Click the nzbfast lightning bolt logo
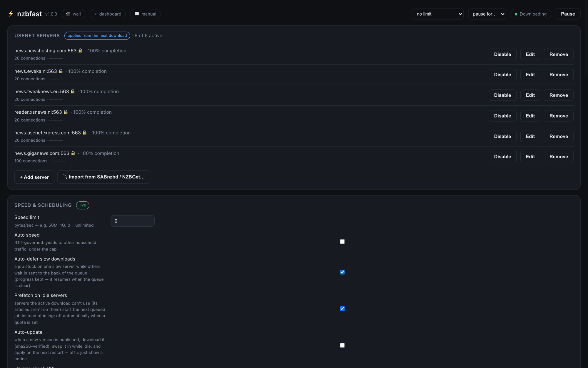 [11, 14]
